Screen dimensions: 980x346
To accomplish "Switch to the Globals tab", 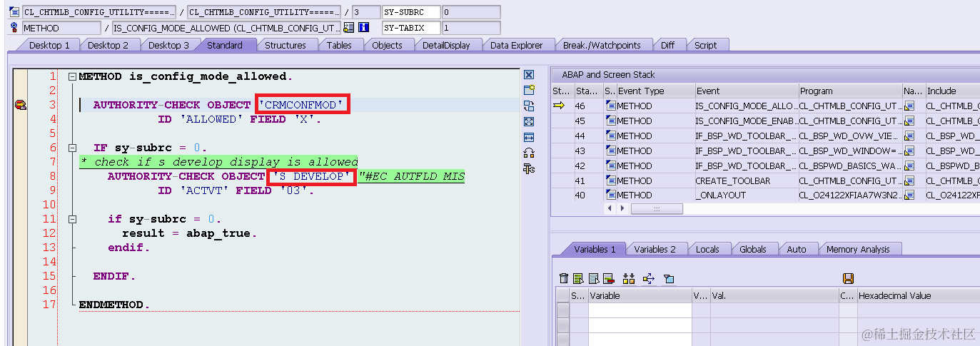I will [x=753, y=249].
